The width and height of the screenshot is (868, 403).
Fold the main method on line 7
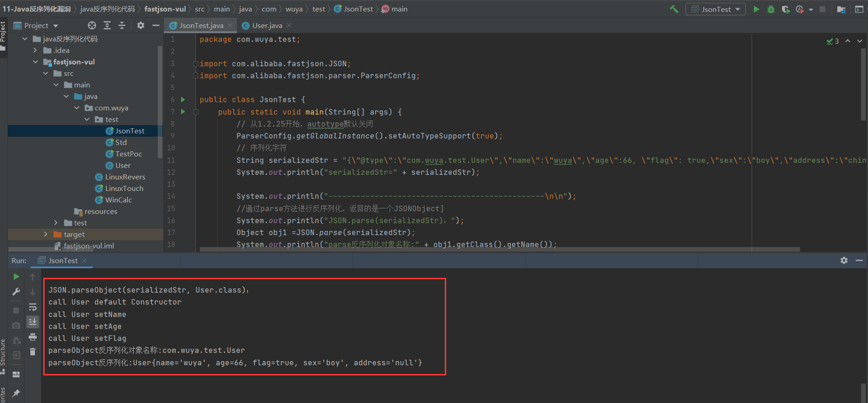195,112
